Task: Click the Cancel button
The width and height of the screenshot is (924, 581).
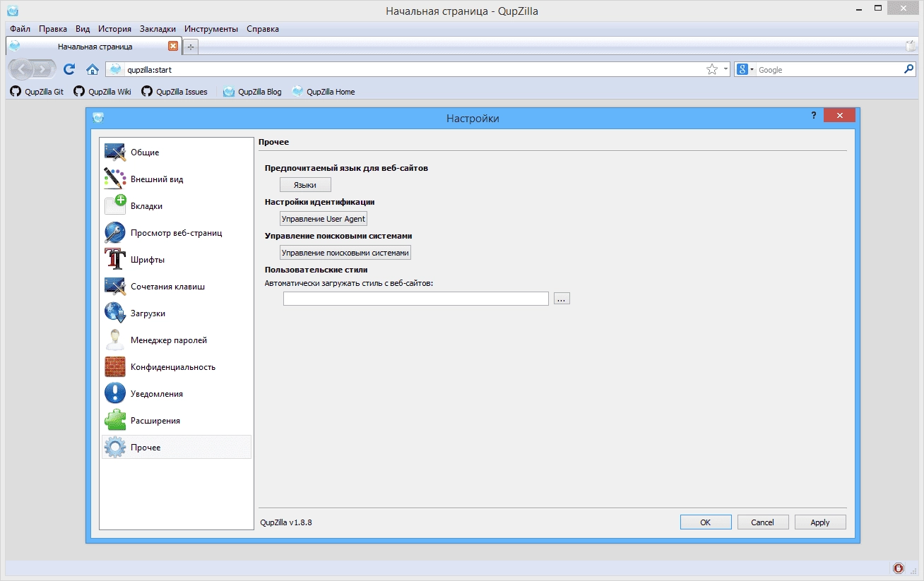Action: coord(763,522)
